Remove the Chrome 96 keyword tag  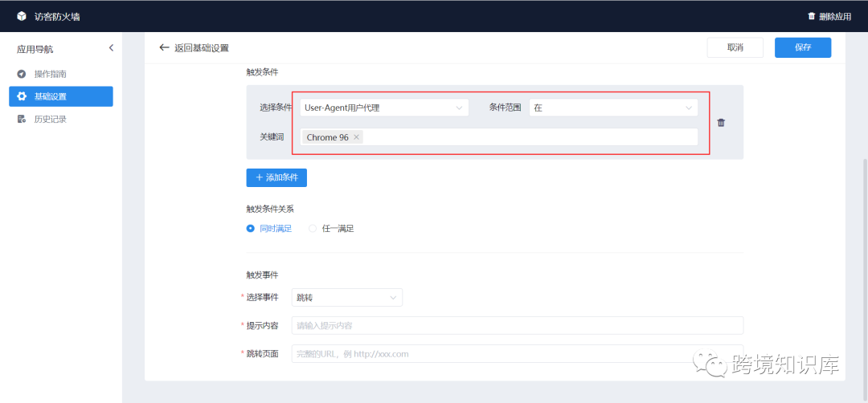pos(356,137)
